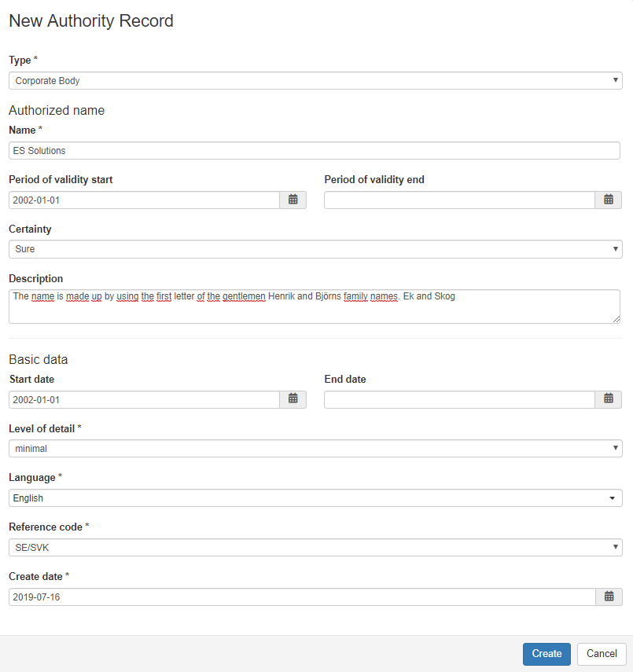Screen dimensions: 633x672
Task: Select the Period of validity start date field
Action: pyautogui.click(x=145, y=200)
